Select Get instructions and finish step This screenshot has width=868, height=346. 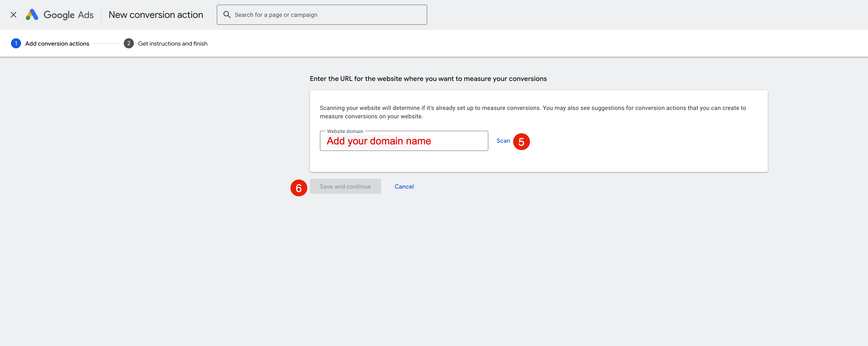[x=173, y=44]
